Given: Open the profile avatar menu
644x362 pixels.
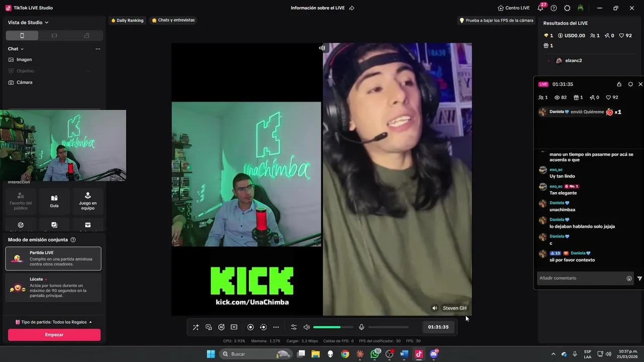Looking at the screenshot, I should pyautogui.click(x=581, y=8).
